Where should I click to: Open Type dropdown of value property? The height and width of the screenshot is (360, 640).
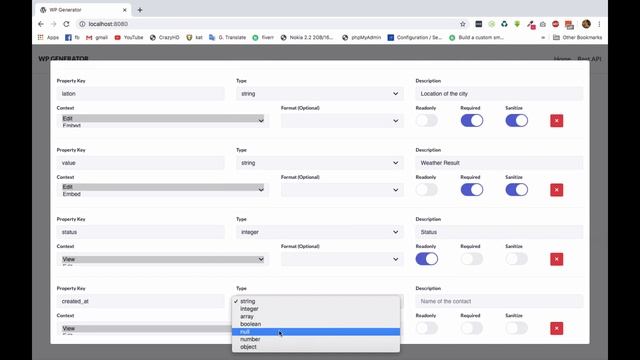(320, 163)
